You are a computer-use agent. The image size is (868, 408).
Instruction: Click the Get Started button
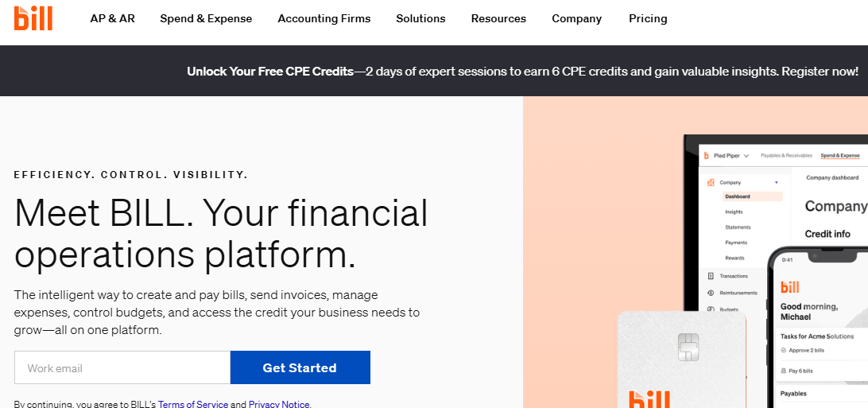tap(300, 367)
